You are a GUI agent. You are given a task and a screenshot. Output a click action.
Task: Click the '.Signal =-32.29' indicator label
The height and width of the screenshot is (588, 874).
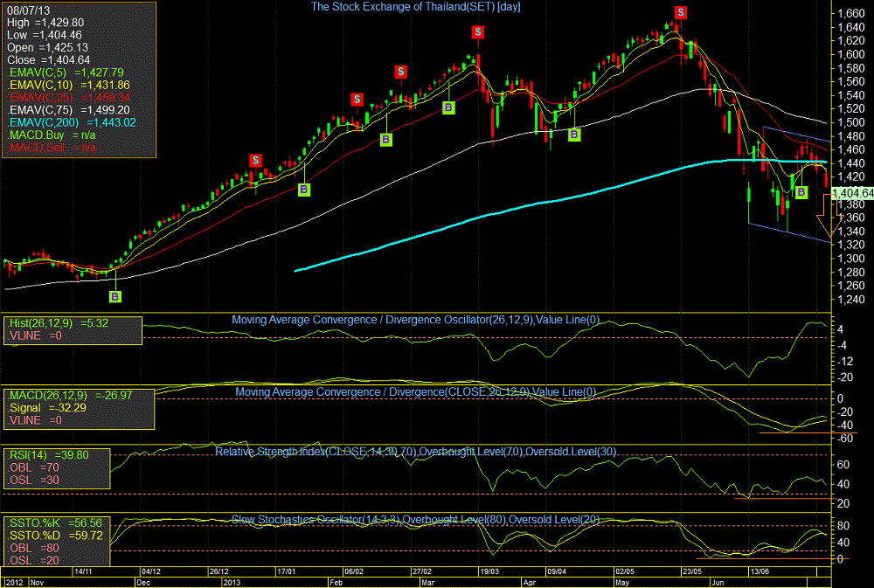click(x=47, y=407)
